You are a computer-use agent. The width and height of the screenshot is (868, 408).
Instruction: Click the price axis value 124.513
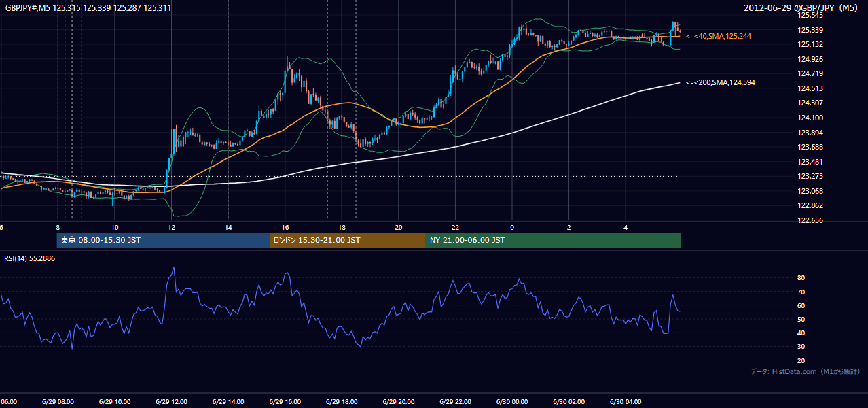click(x=811, y=88)
